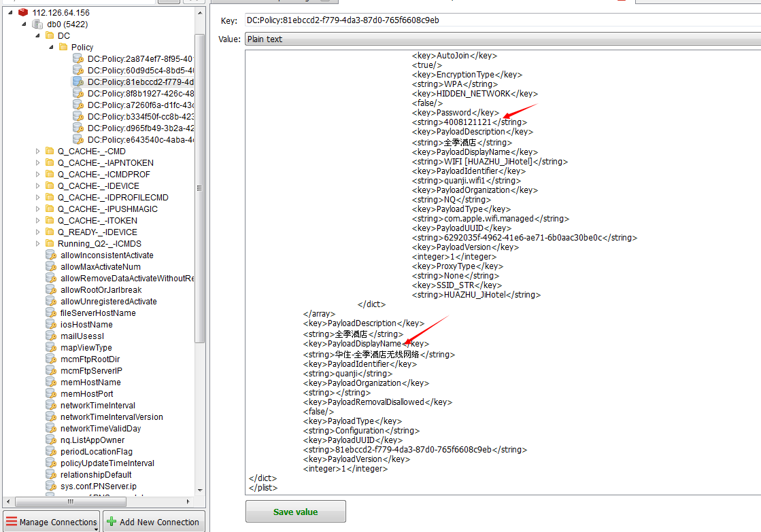Select periodLocationFlag key
The height and width of the screenshot is (532, 761).
[96, 452]
